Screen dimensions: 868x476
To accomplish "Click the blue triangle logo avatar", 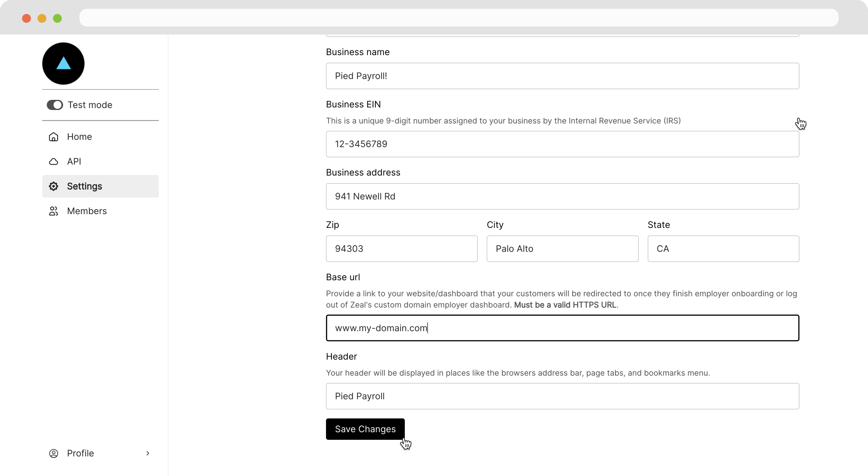I will click(x=63, y=63).
